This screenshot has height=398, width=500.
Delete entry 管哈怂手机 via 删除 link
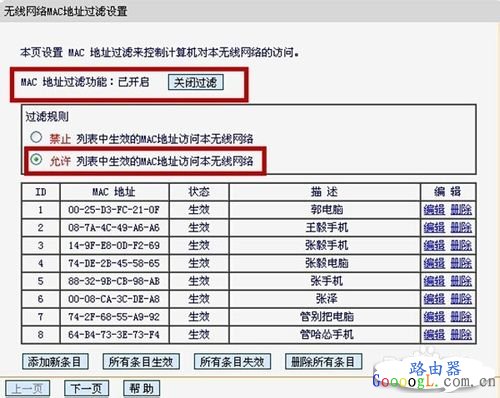[x=461, y=334]
